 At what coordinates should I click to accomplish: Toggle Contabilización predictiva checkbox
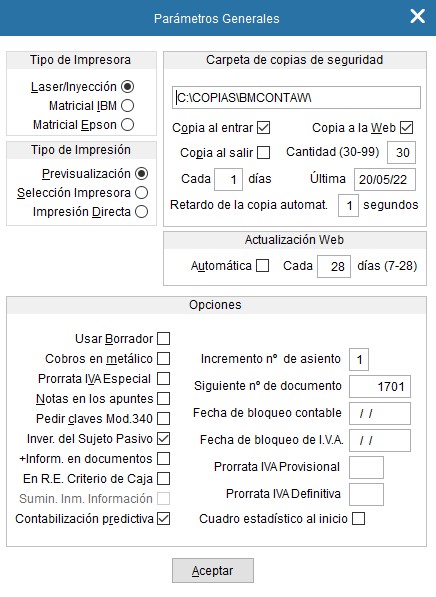pyautogui.click(x=164, y=519)
